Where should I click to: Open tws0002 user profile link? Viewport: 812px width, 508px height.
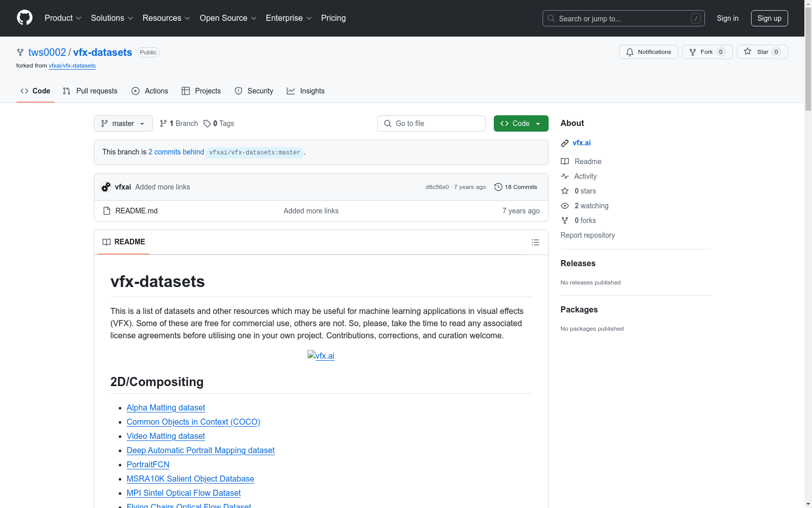point(47,52)
